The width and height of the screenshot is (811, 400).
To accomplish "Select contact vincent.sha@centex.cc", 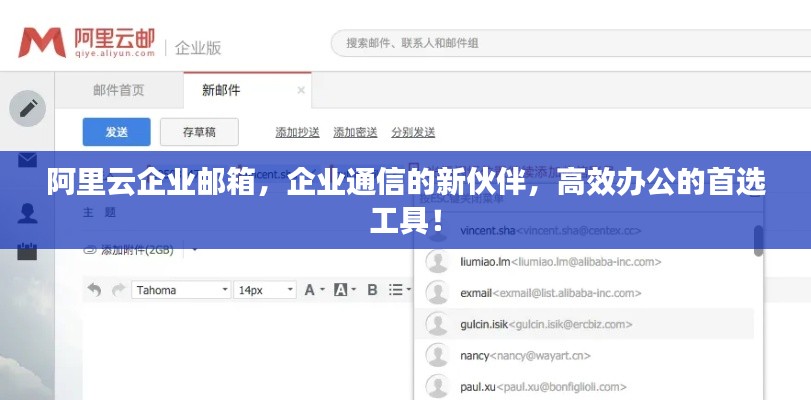I will coord(584,231).
